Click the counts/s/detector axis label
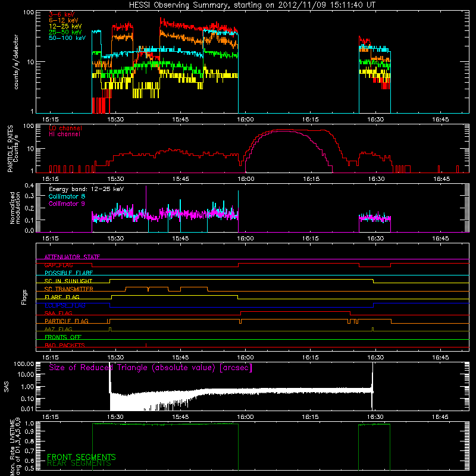Viewport: 476px width, 476px height. (16, 62)
